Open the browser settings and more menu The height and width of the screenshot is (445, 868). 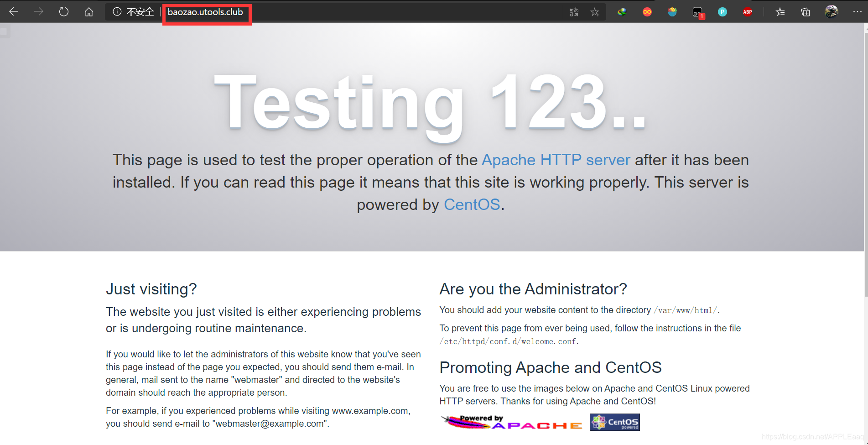857,12
